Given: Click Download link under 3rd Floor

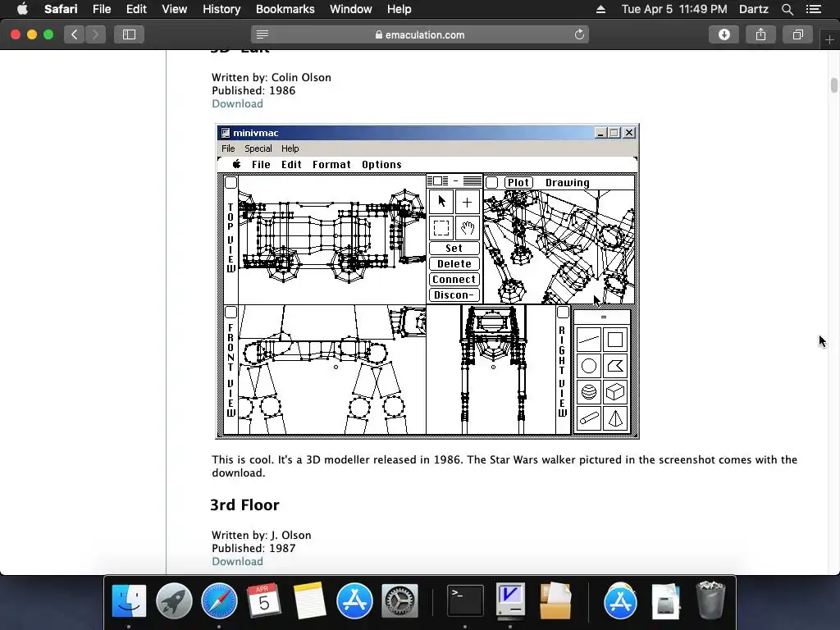Looking at the screenshot, I should (237, 561).
